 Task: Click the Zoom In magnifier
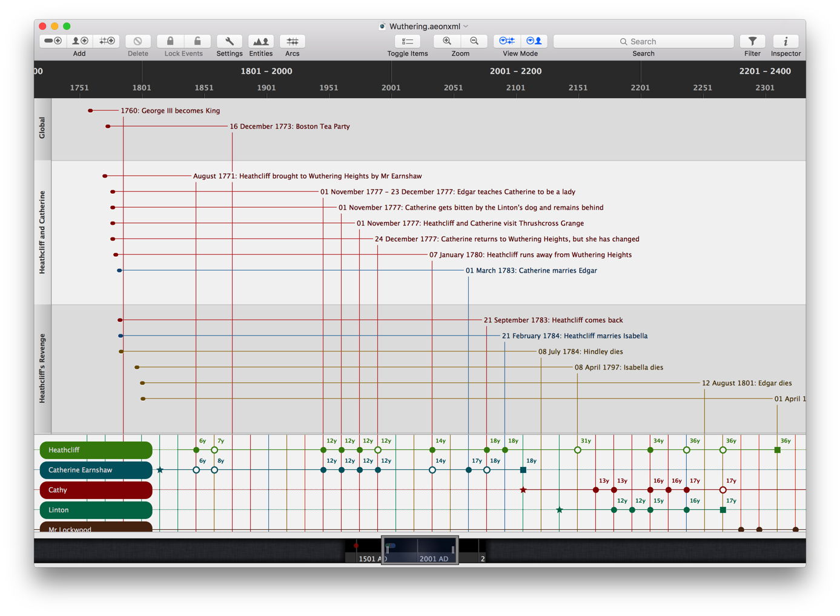pyautogui.click(x=447, y=41)
